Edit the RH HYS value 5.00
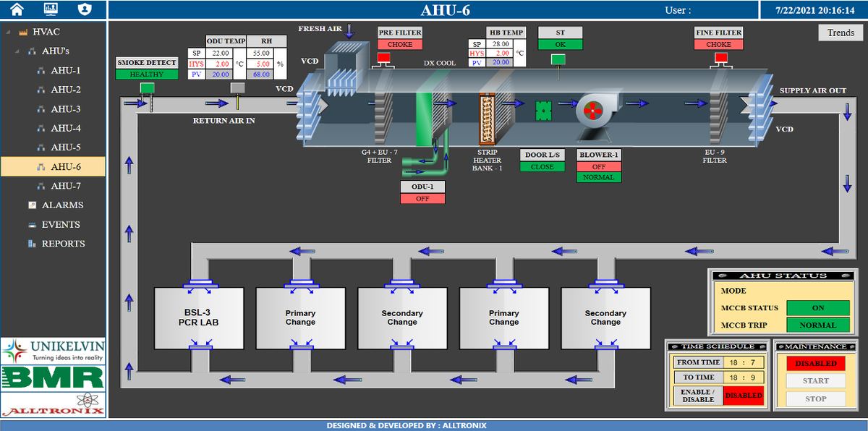The width and height of the screenshot is (868, 431). [x=260, y=64]
